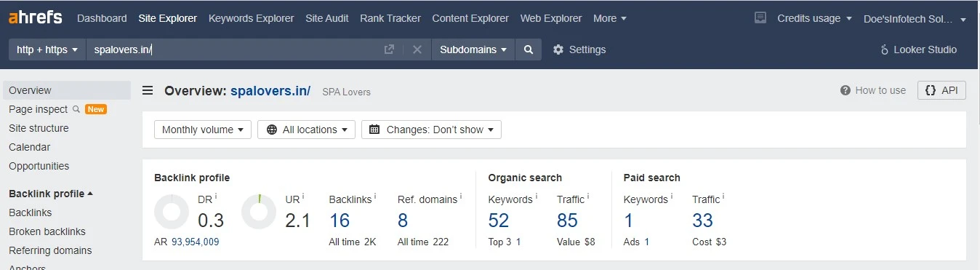Click Ref. domains info icon
This screenshot has width=980, height=270.
461,196
